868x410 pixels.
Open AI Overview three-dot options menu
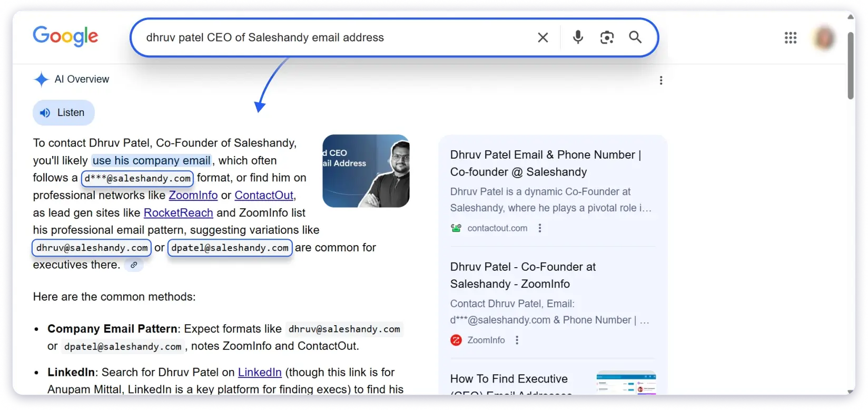tap(661, 81)
